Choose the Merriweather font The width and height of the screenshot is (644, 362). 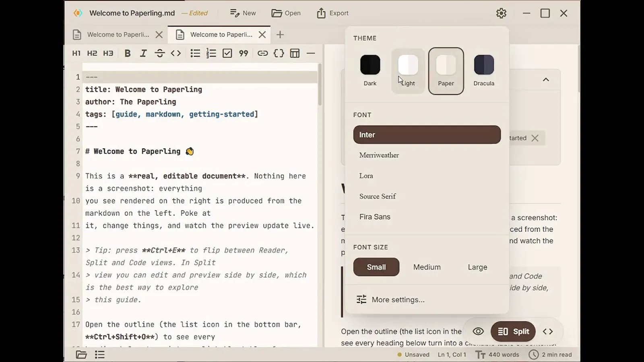[427, 155]
